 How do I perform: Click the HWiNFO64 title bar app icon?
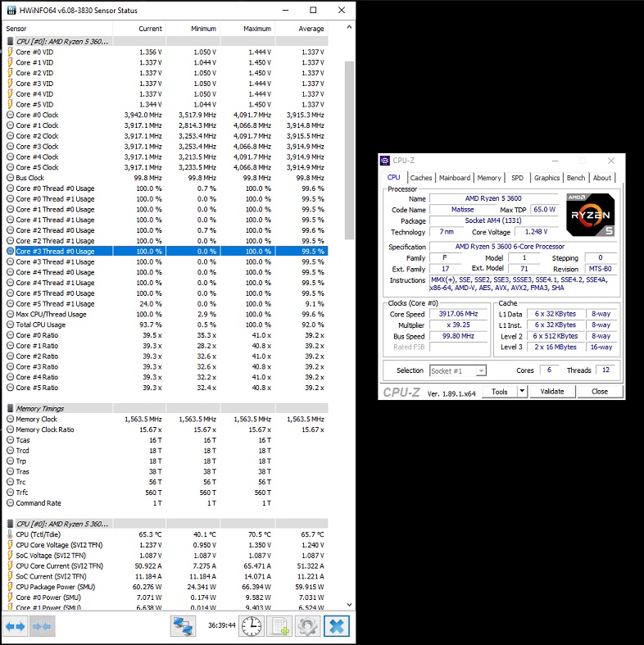[x=11, y=11]
